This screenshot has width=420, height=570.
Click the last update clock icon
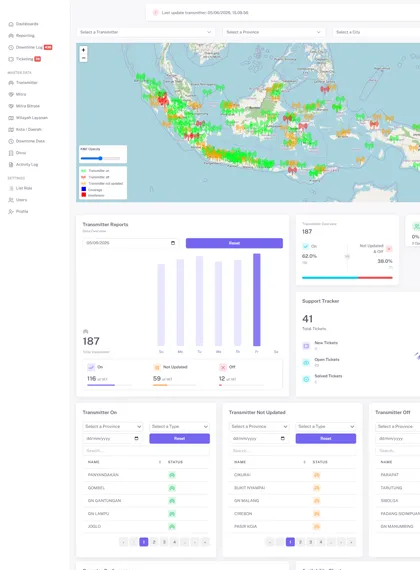click(156, 13)
